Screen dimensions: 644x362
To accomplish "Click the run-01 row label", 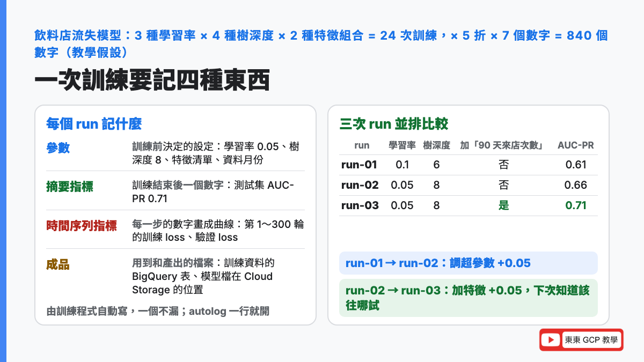I will (359, 165).
